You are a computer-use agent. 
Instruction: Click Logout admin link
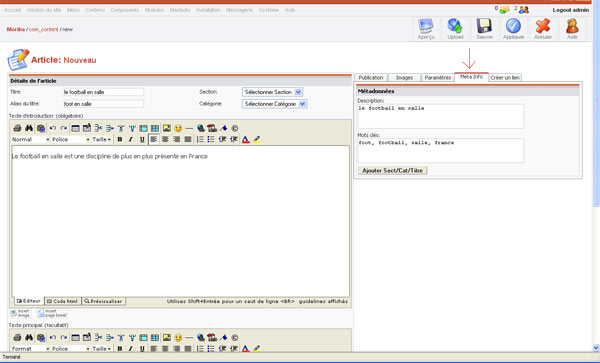pos(571,10)
